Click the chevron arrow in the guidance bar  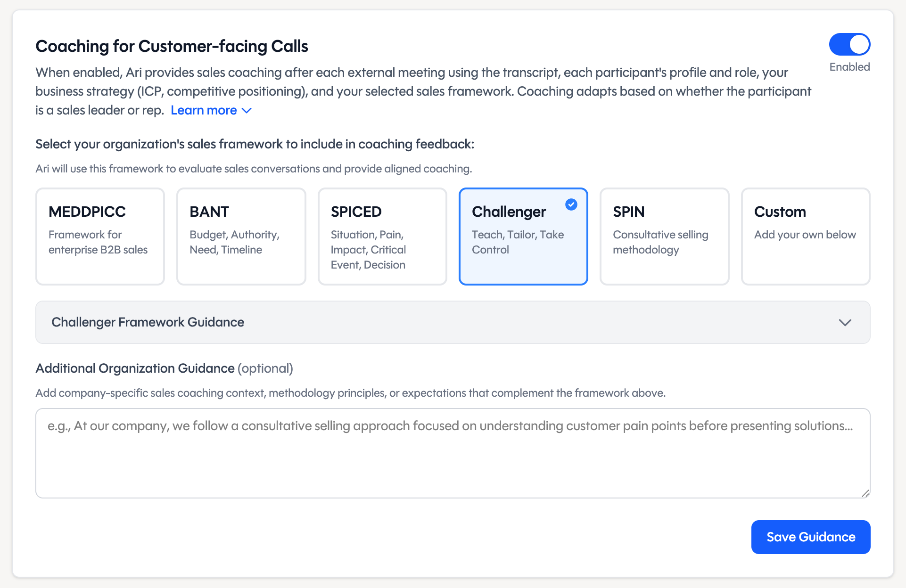pyautogui.click(x=845, y=323)
